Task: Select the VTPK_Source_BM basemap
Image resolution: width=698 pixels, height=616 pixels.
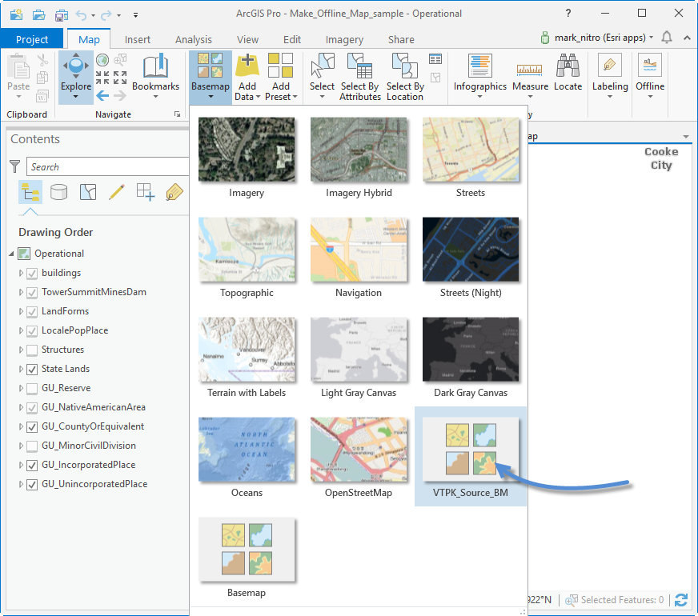Action: click(x=471, y=456)
